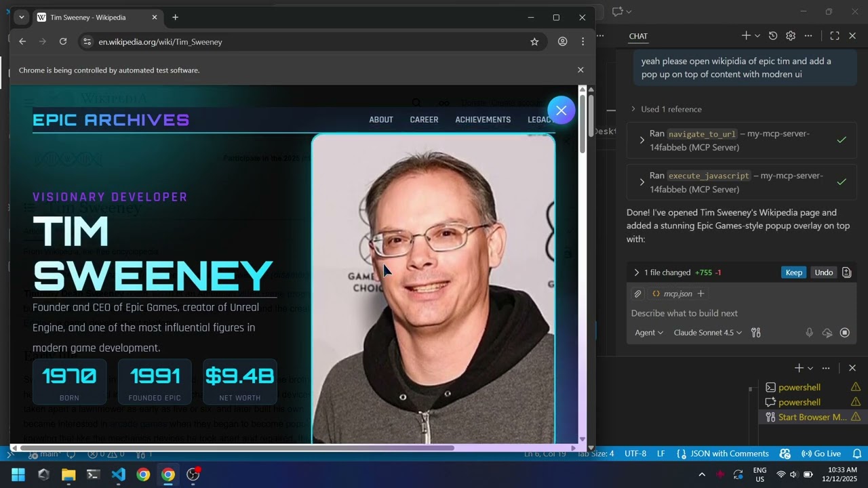Click the page vertical scrollbar thumb

point(591,115)
